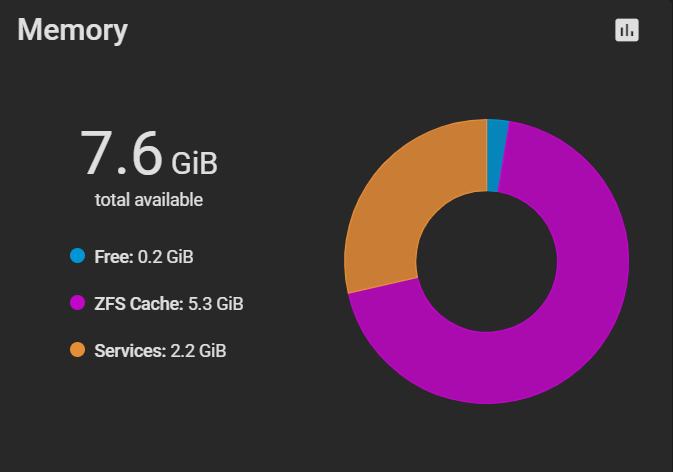Click the orange Services legend dot
673x472 pixels.
(x=78, y=350)
